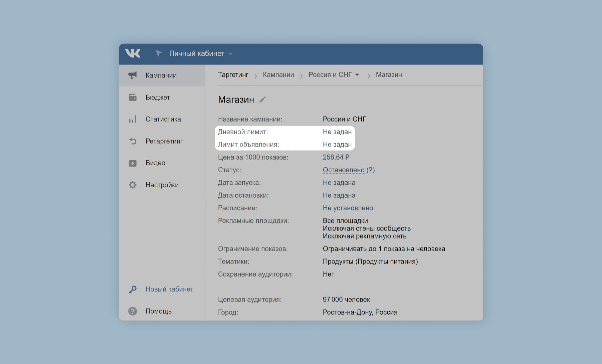
Task: Click the VK logo in the header
Action: tap(133, 53)
